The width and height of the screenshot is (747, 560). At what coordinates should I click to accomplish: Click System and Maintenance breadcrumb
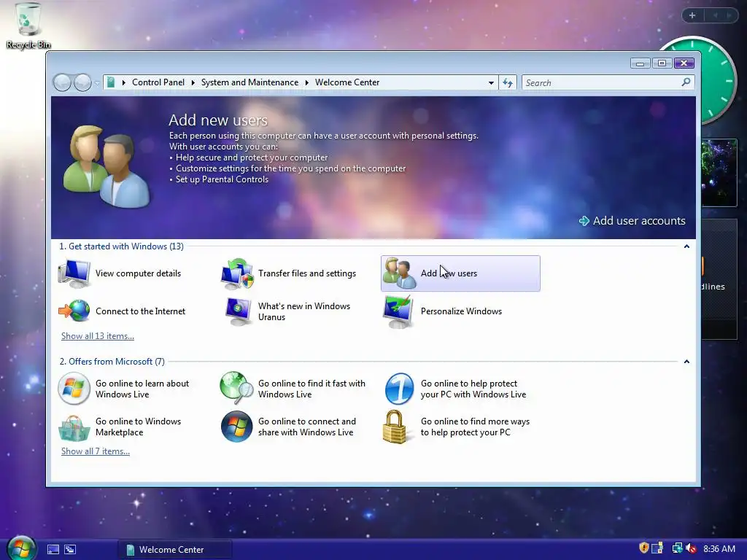tap(249, 82)
